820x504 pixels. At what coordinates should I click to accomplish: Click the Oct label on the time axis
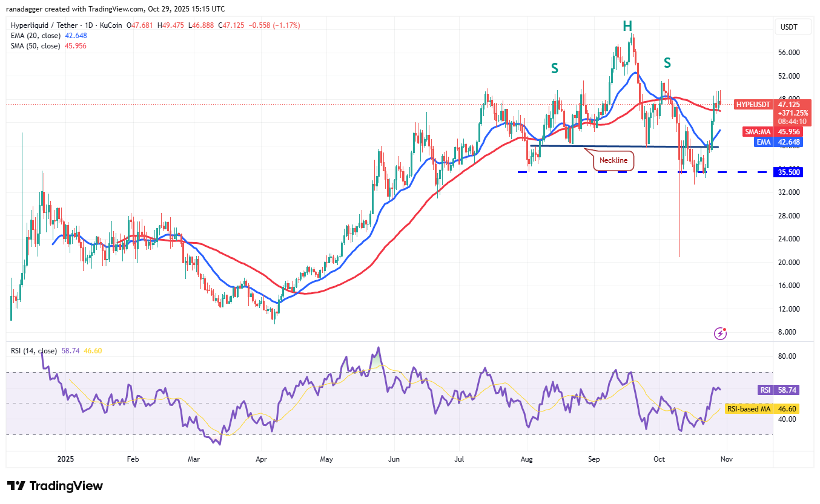(658, 459)
